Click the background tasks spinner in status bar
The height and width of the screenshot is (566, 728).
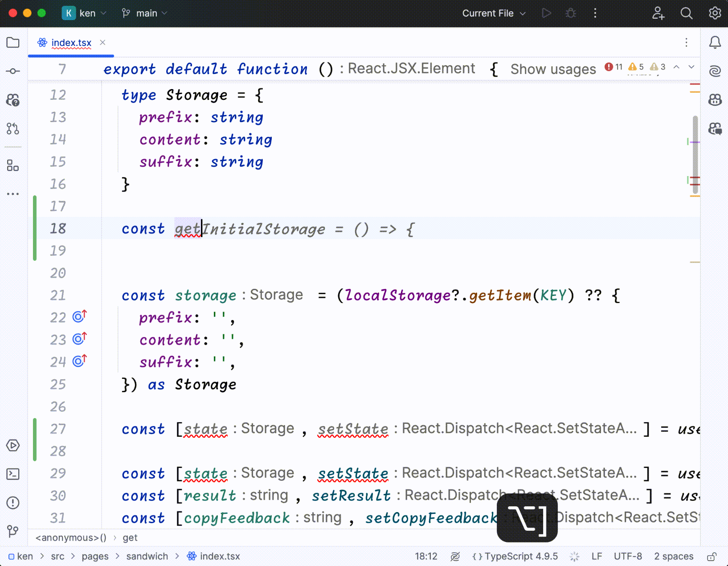tap(575, 556)
